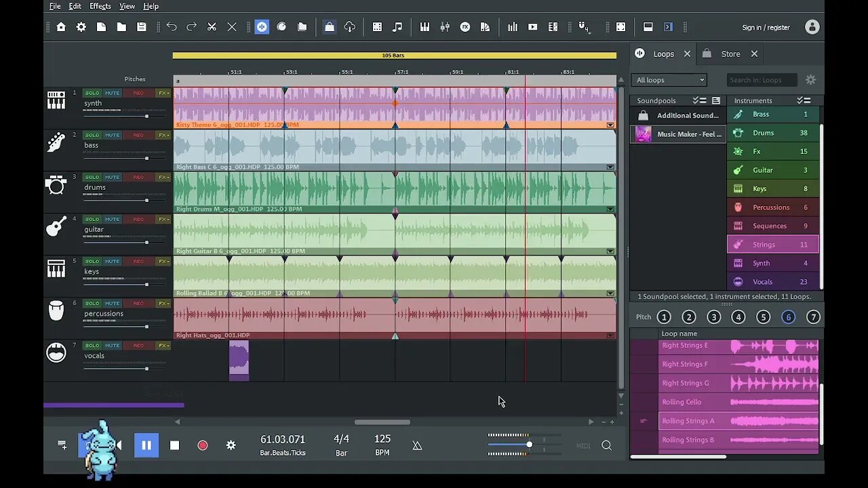Open the video monitor play icon in toolbar
Image resolution: width=868 pixels, height=488 pixels.
(533, 27)
